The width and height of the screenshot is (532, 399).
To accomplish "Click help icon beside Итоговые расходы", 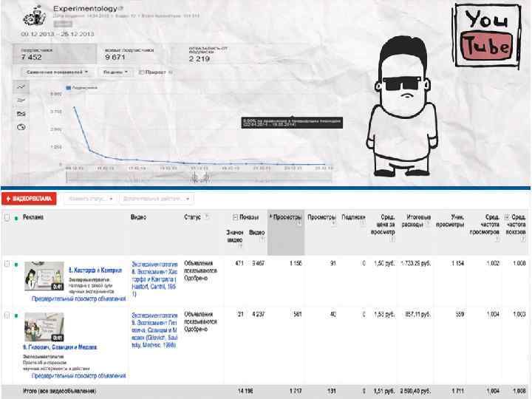I will [428, 225].
